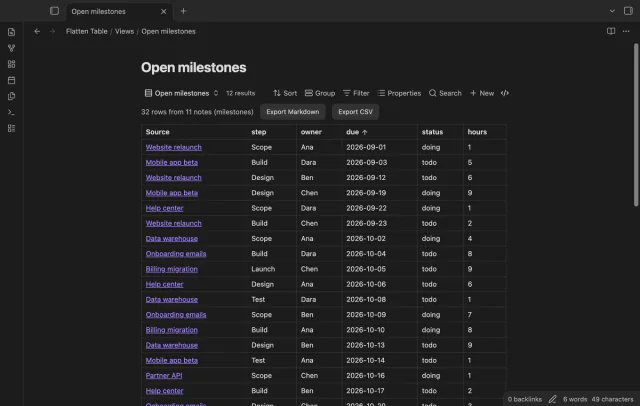Image resolution: width=640 pixels, height=406 pixels.
Task: Open the Open milestones view switcher
Action: coord(182,93)
